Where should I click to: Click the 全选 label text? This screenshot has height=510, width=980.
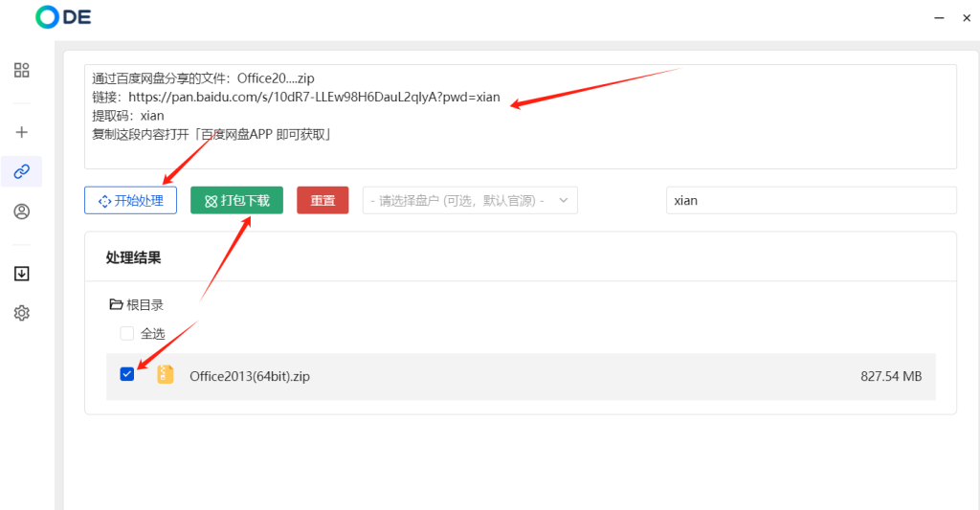coord(152,333)
